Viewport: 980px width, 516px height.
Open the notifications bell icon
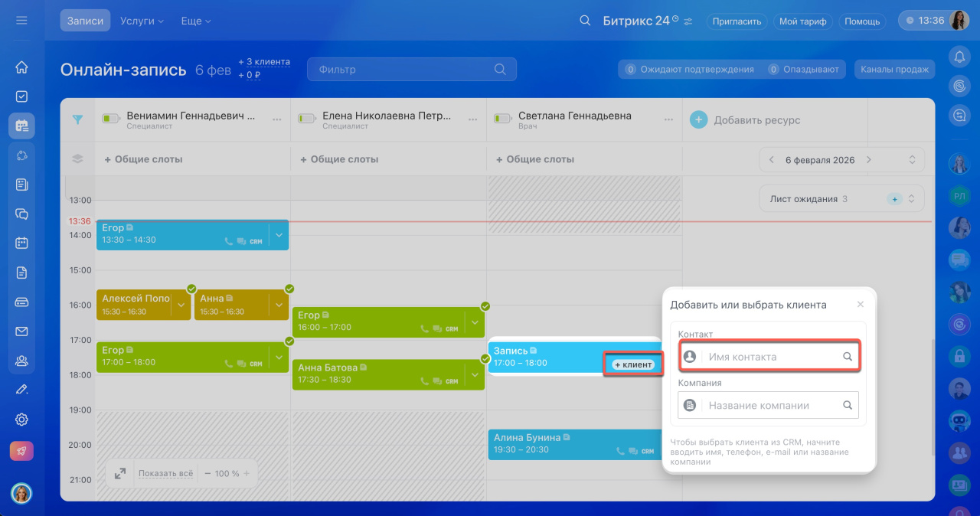(959, 56)
